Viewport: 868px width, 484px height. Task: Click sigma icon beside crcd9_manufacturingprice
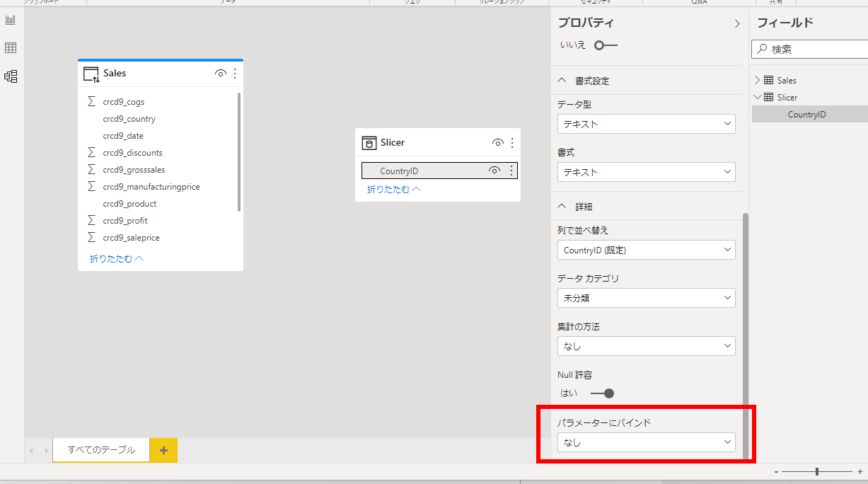(x=91, y=186)
